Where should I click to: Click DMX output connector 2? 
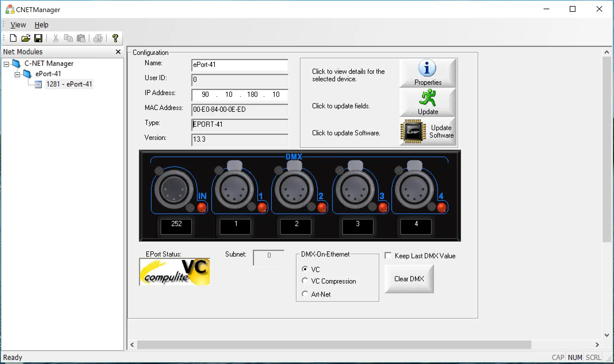[x=294, y=190]
